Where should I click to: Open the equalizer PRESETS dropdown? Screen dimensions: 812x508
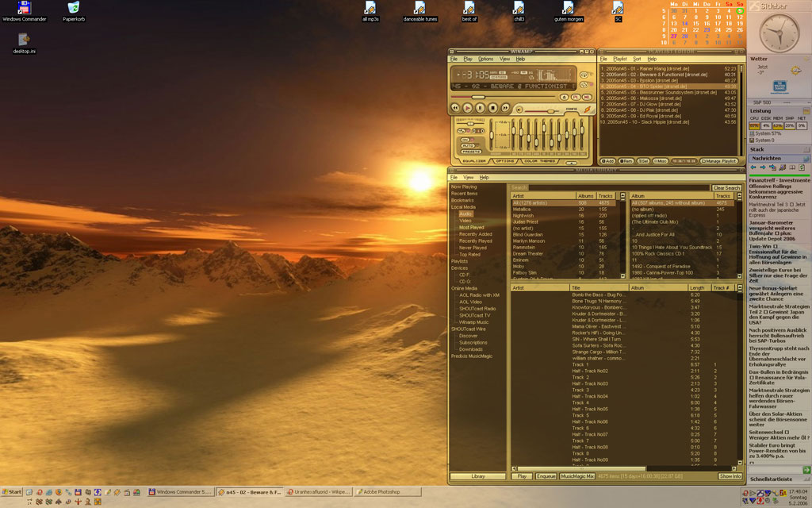click(469, 152)
